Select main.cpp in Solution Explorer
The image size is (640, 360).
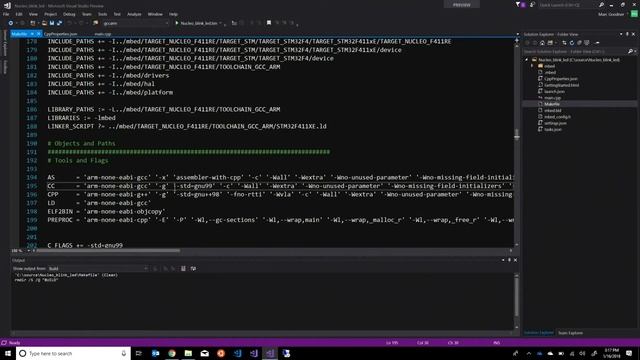(x=552, y=98)
